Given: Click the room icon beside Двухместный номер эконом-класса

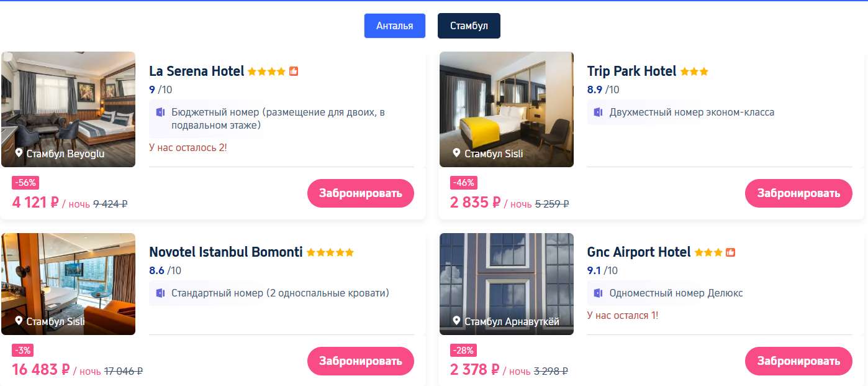Looking at the screenshot, I should pos(599,113).
